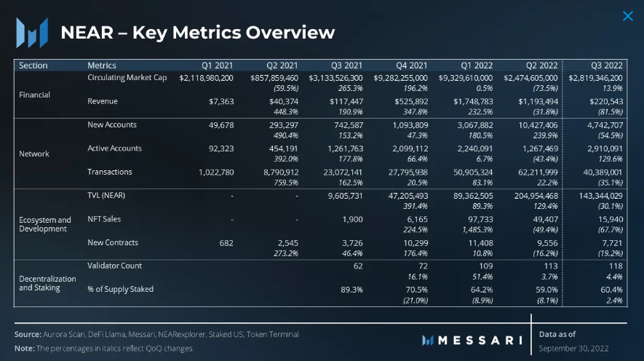
Task: Click the NFT Sales metric label
Action: (x=104, y=219)
